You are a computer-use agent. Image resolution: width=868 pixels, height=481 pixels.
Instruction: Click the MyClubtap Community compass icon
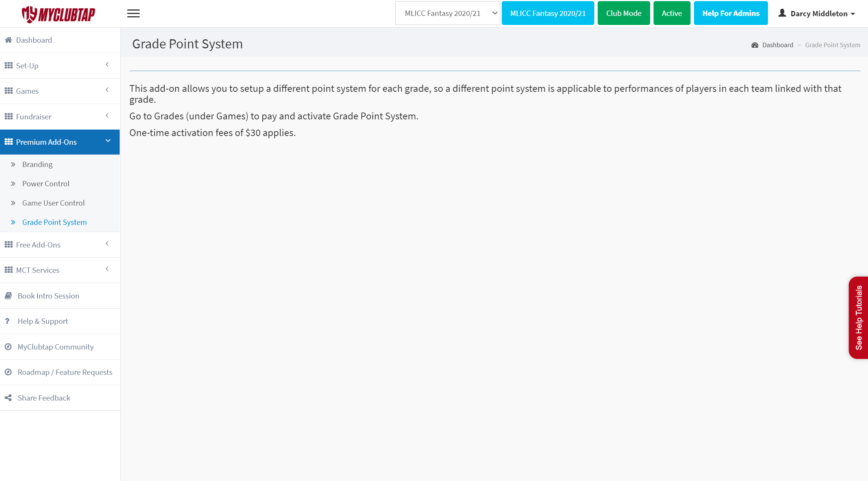tap(8, 347)
